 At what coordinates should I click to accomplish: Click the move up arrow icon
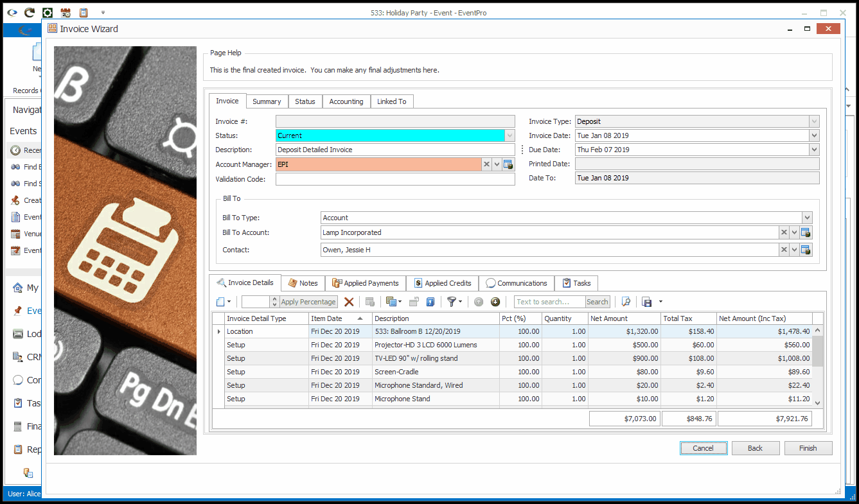(x=479, y=302)
